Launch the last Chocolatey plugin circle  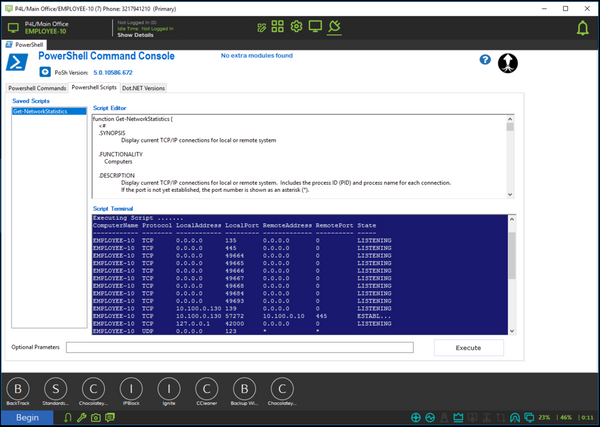coord(282,389)
